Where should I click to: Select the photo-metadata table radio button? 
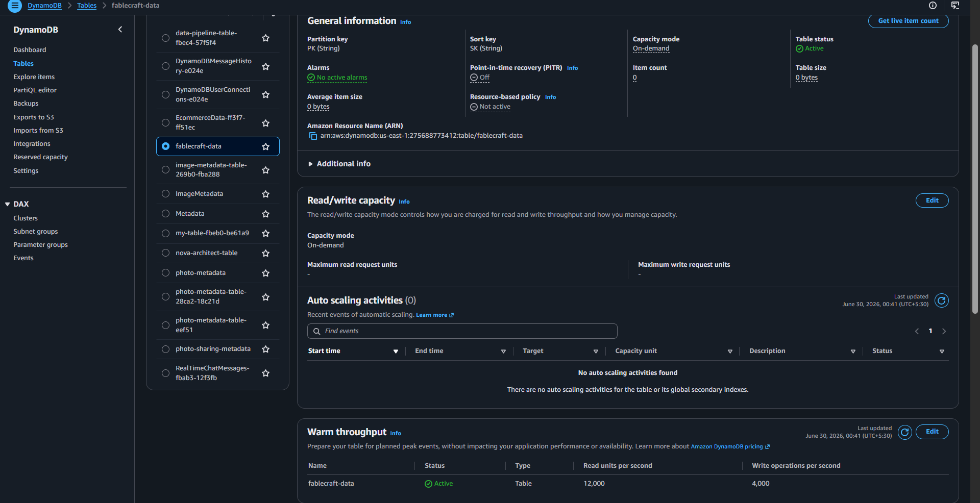(165, 273)
